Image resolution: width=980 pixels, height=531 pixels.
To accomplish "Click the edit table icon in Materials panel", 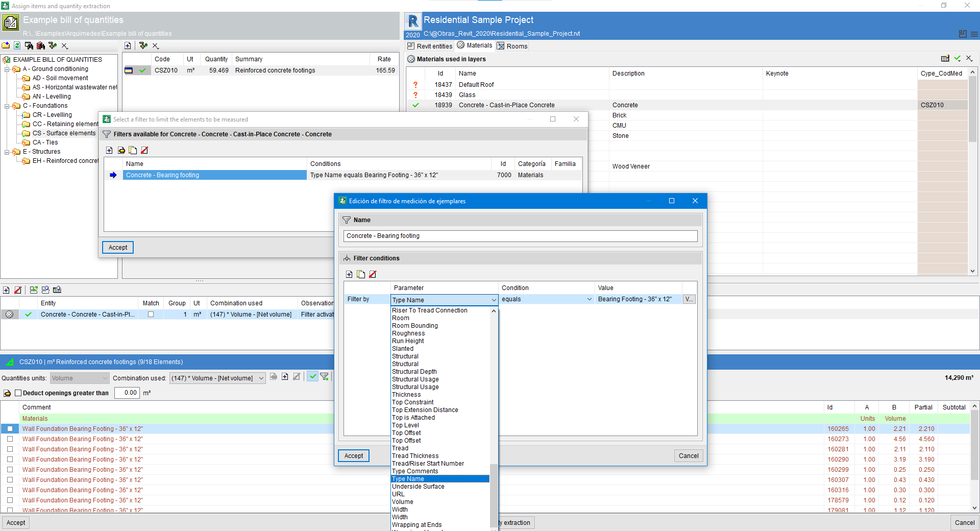I will point(945,59).
